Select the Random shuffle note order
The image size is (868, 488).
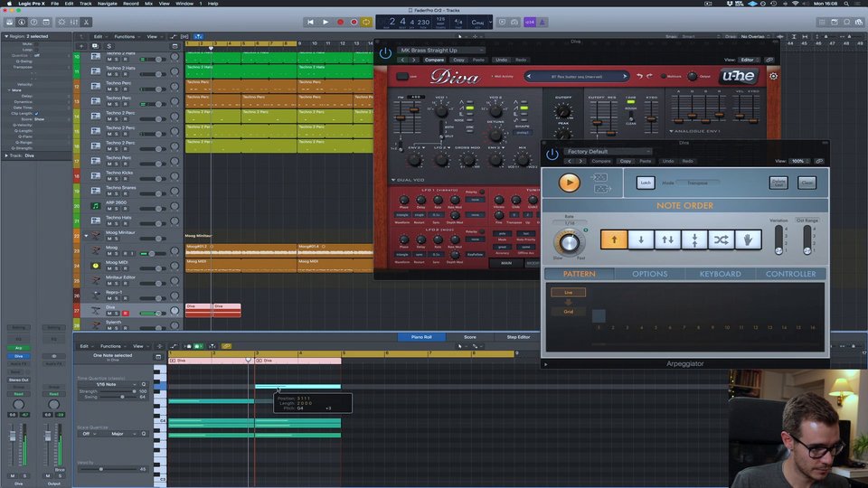[722, 239]
